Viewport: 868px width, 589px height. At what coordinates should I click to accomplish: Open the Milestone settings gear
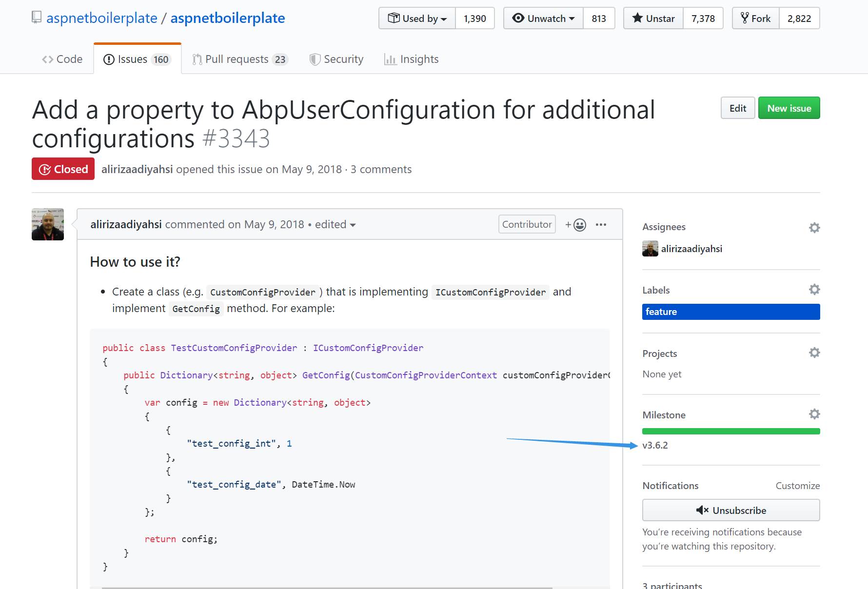[814, 414]
